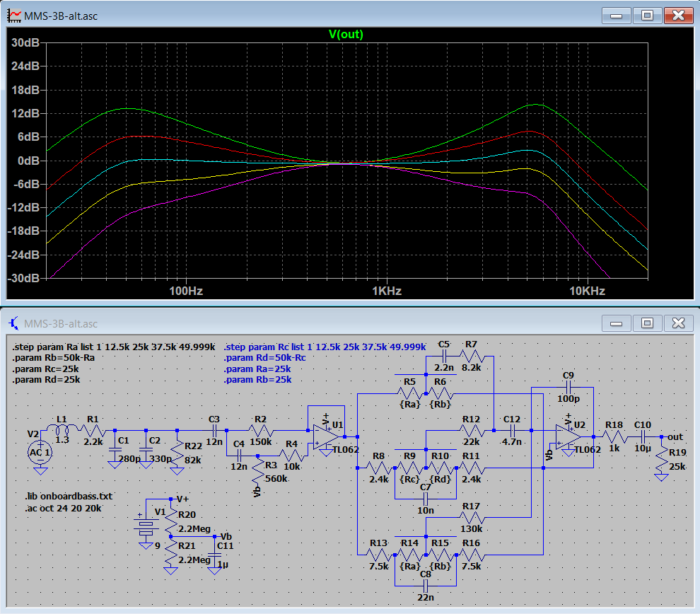Image resolution: width=700 pixels, height=614 pixels.
Task: Select capacitor C4 12n
Action: pos(239,456)
